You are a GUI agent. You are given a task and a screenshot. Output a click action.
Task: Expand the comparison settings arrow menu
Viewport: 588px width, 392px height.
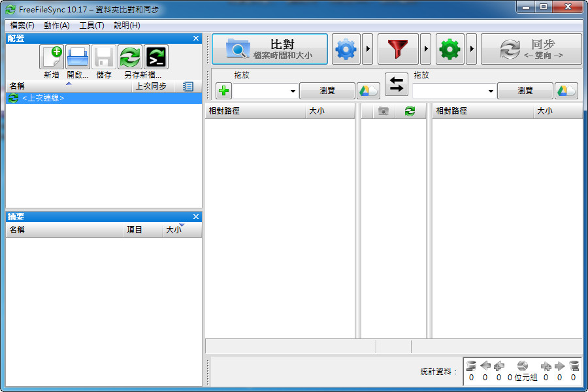tap(368, 49)
